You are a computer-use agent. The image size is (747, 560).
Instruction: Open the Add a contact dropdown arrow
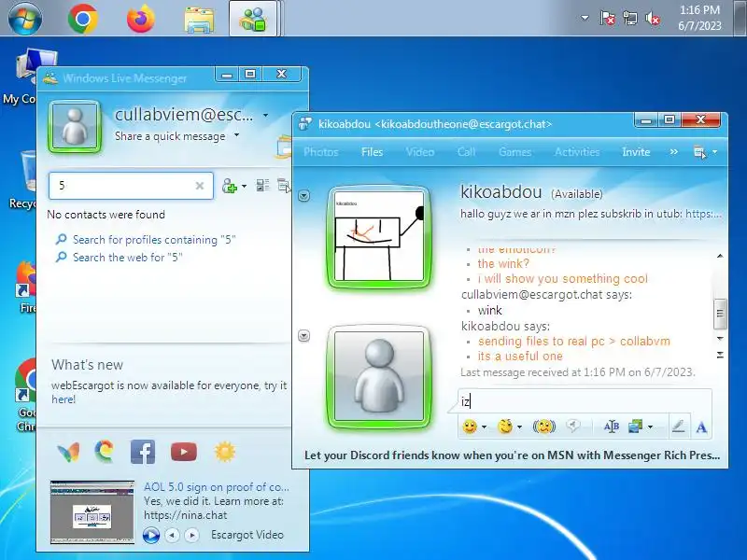[245, 186]
